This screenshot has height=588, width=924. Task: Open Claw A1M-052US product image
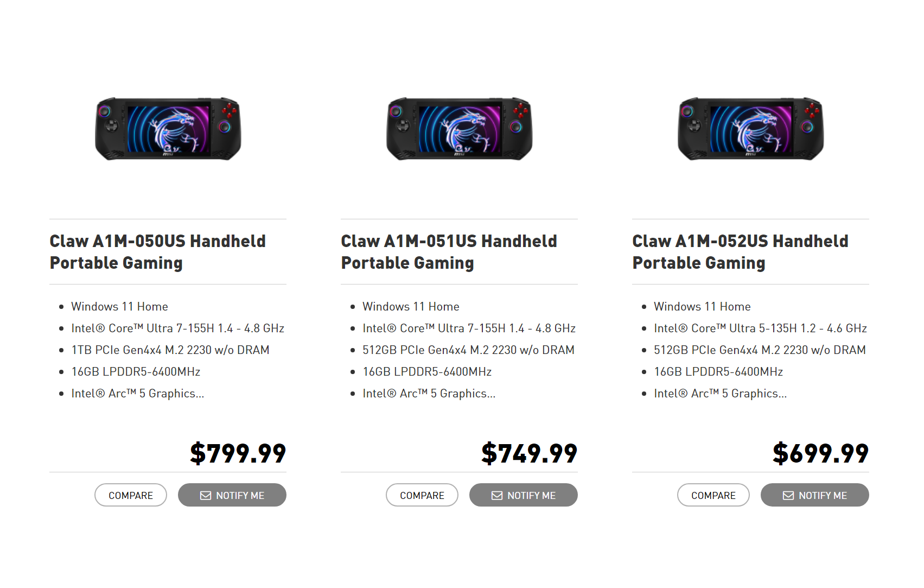click(751, 129)
